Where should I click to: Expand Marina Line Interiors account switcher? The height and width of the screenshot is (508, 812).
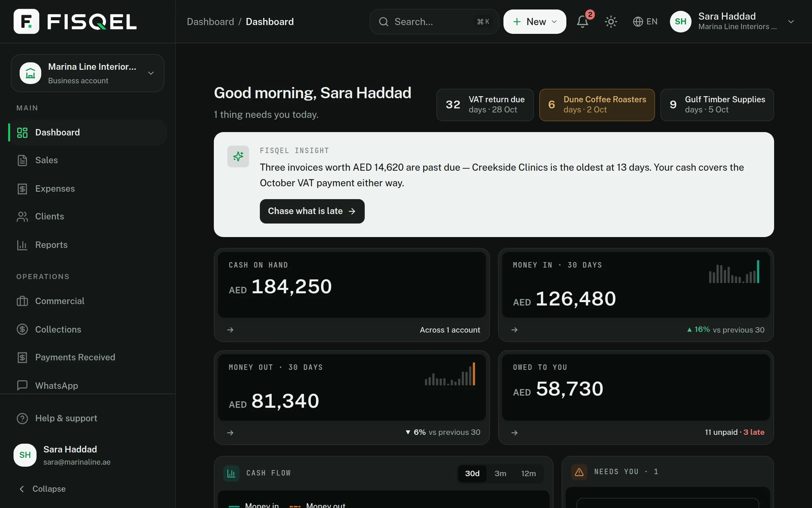(88, 73)
